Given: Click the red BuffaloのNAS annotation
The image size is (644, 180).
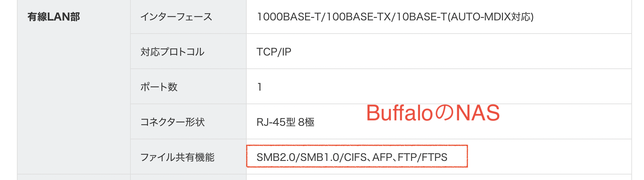Looking at the screenshot, I should (x=433, y=113).
